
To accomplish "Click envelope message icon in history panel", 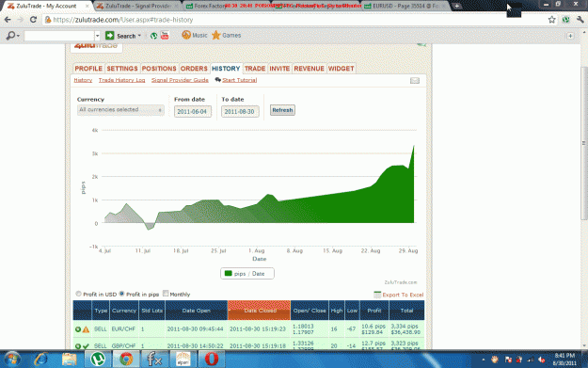I will 414,81.
